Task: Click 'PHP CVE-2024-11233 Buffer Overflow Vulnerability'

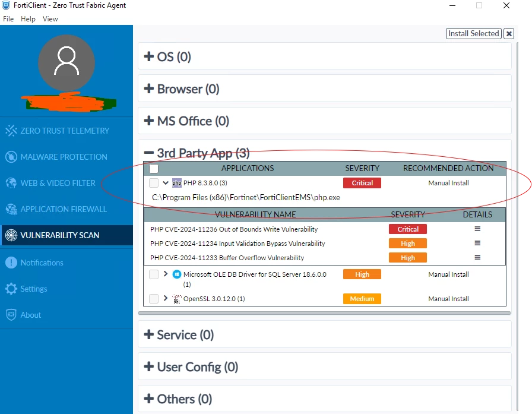Action: [x=227, y=258]
